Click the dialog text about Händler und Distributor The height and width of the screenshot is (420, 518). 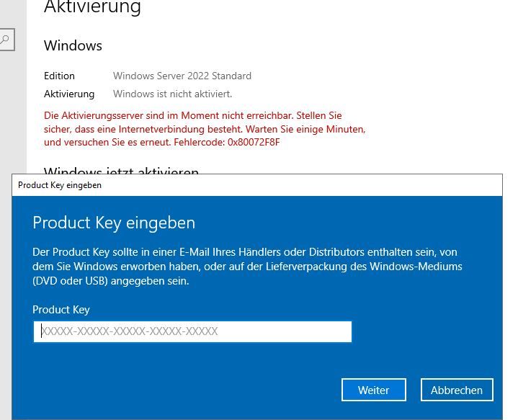pos(247,267)
